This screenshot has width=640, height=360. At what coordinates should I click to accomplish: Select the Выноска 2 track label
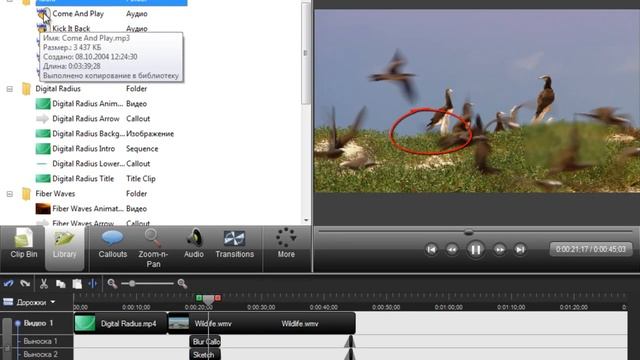pos(40,355)
